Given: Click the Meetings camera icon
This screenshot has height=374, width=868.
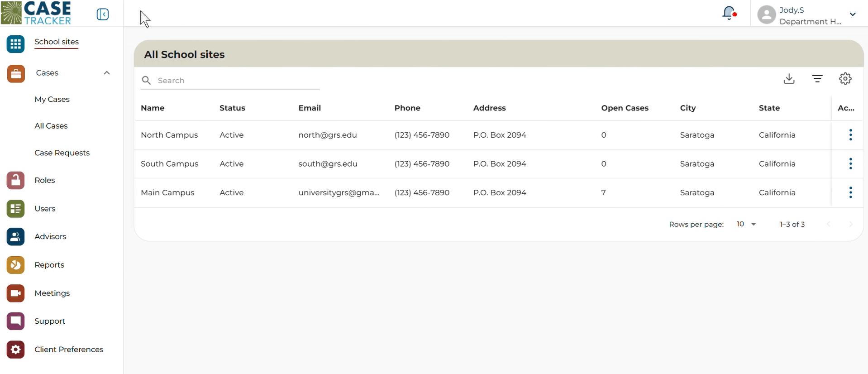Looking at the screenshot, I should point(16,293).
